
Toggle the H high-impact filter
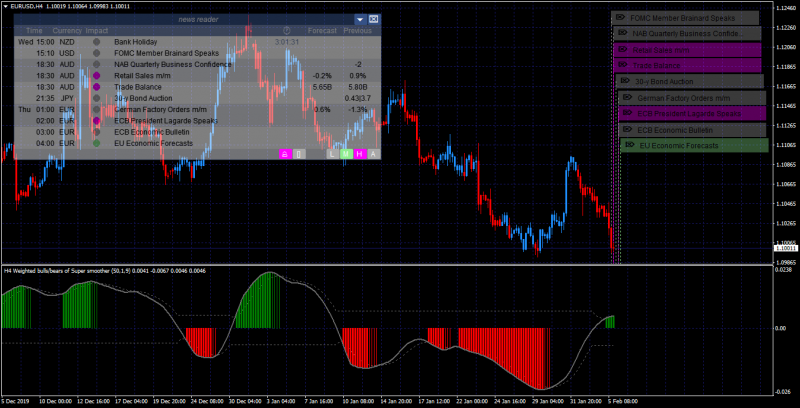pos(360,154)
